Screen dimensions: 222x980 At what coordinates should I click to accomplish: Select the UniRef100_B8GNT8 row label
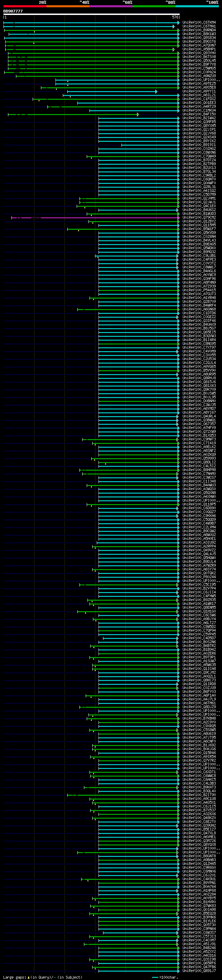pyautogui.click(x=199, y=856)
